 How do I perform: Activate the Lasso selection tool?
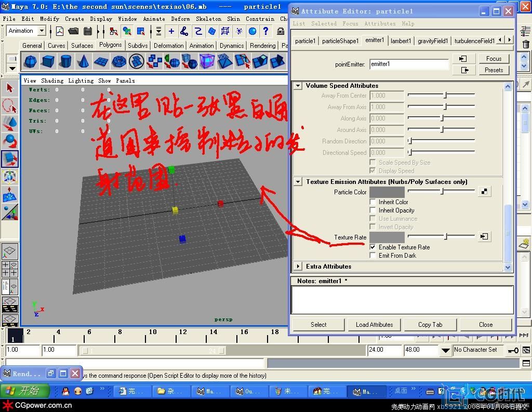(x=9, y=106)
